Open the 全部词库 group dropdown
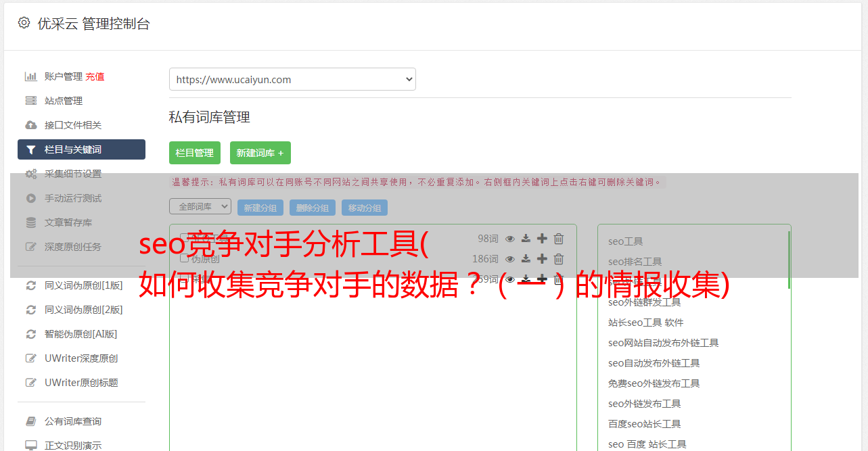Viewport: 868px width, 451px height. coord(200,207)
